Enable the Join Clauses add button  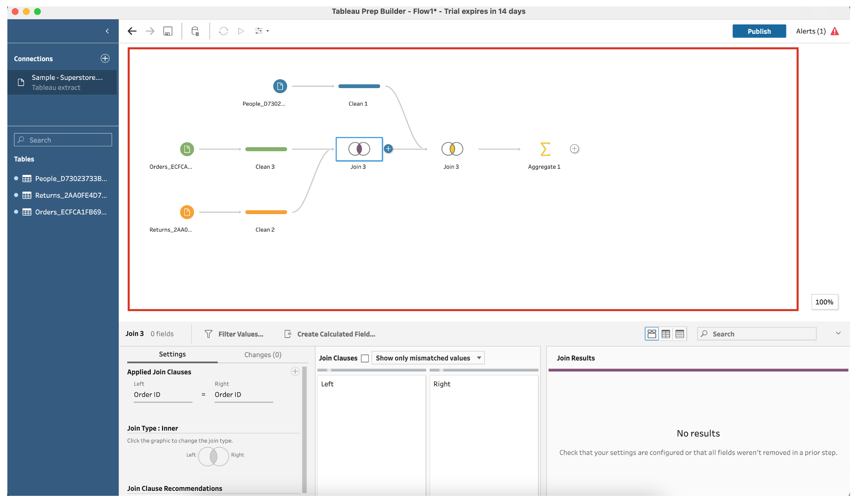pos(295,371)
